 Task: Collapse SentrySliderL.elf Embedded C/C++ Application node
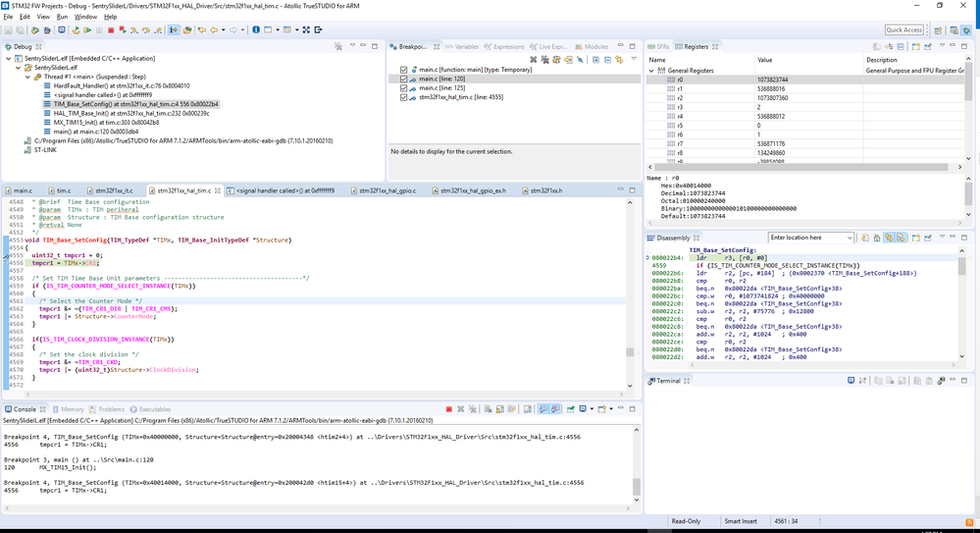point(9,58)
